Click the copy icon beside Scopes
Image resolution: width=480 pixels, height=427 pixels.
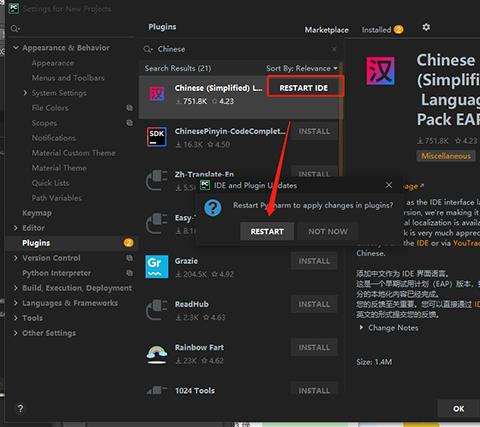[x=129, y=123]
